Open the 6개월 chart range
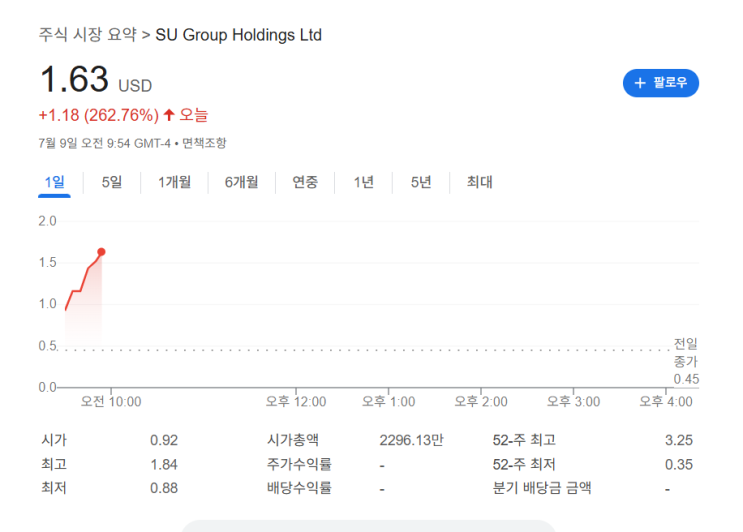 [241, 182]
